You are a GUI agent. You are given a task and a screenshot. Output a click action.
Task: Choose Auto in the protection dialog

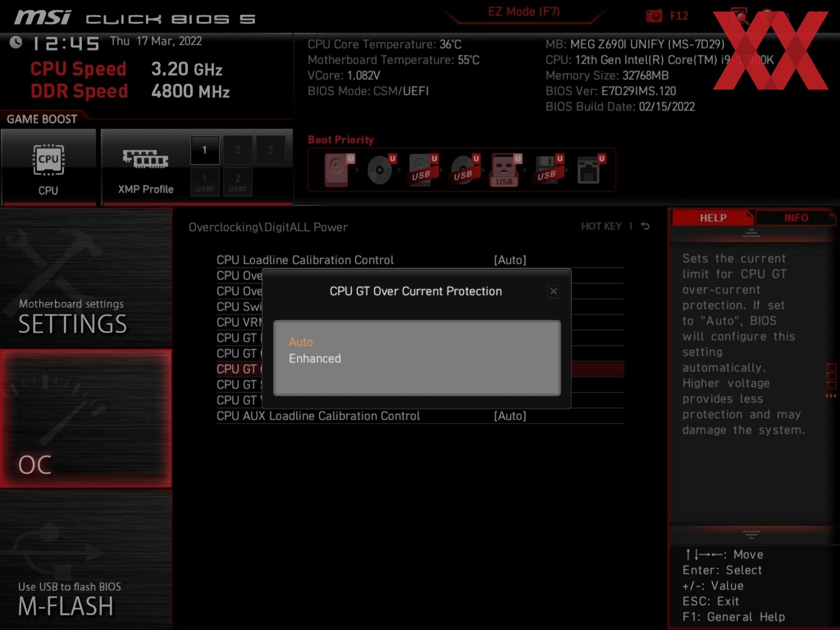tap(301, 342)
